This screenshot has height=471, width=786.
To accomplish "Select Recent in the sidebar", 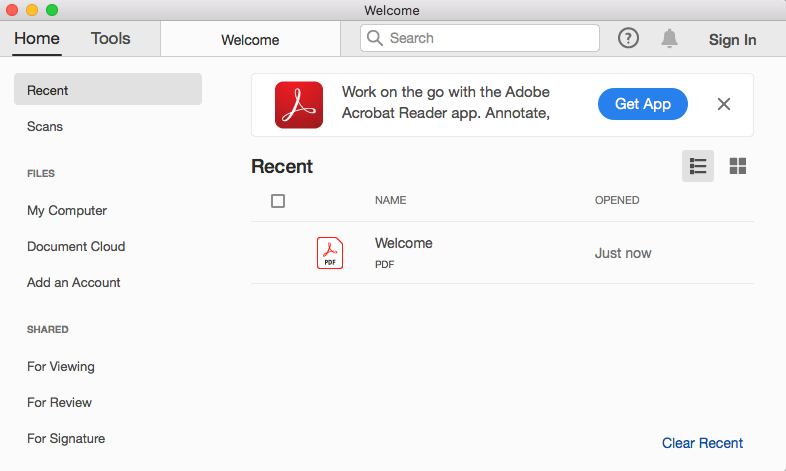I will [108, 89].
